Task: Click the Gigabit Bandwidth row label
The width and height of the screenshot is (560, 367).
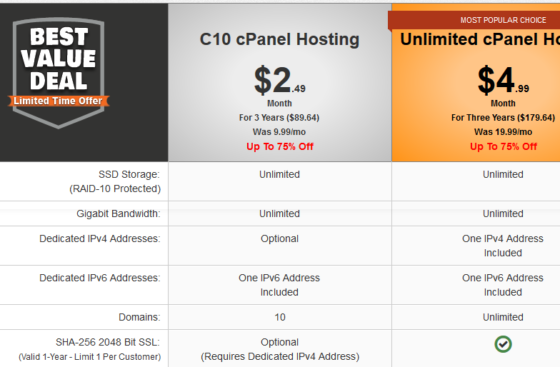Action: 118,213
